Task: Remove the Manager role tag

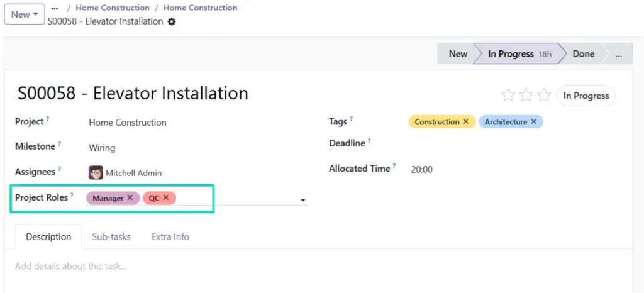Action: pyautogui.click(x=130, y=198)
